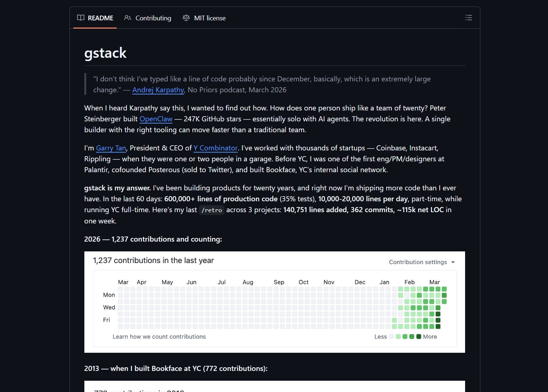
Task: Open the Contribution settings dropdown
Action: pos(418,262)
